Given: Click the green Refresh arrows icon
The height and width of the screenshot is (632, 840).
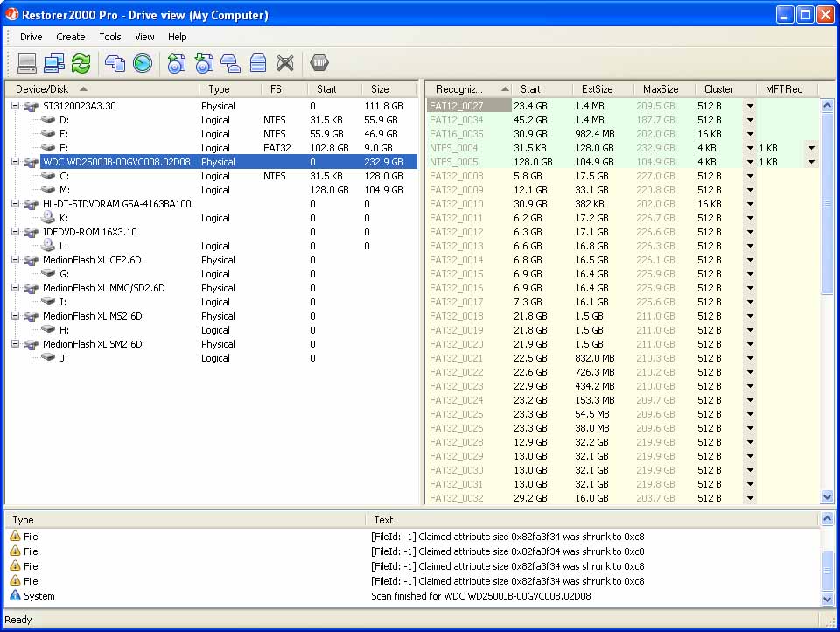Looking at the screenshot, I should pos(80,63).
